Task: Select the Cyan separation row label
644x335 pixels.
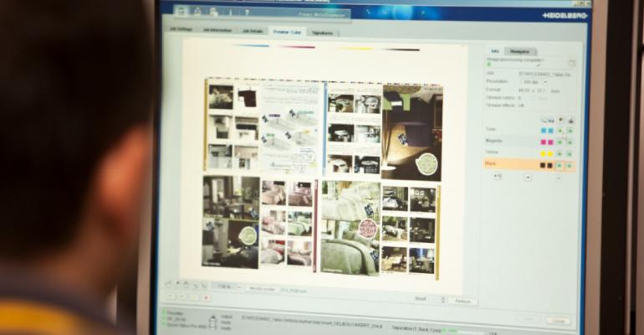Action: [x=491, y=129]
